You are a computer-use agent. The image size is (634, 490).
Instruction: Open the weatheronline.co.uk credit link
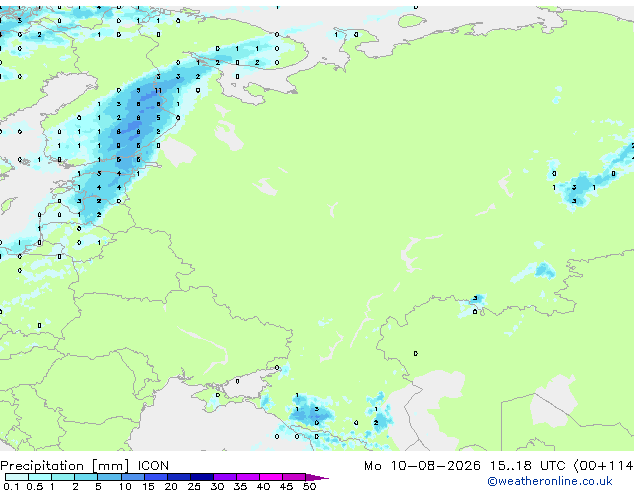(550, 481)
